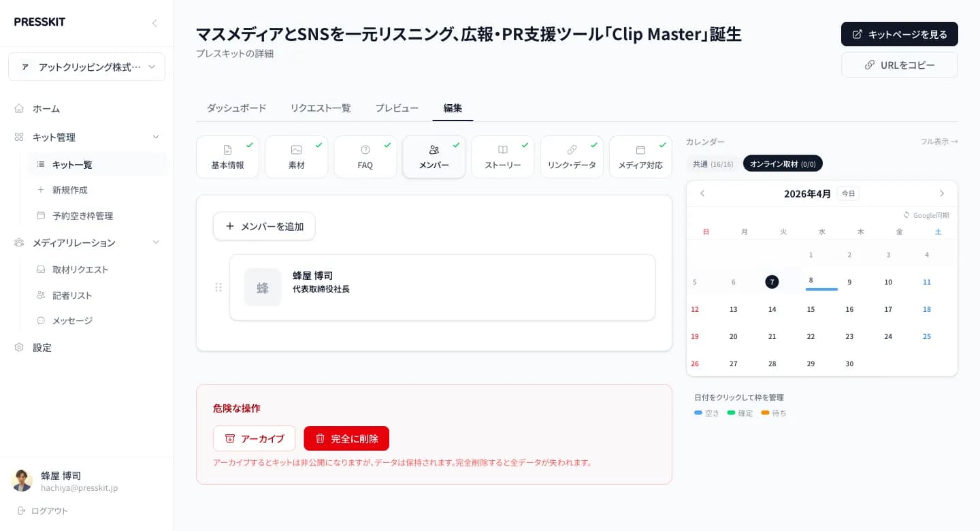Select April 30 on the calendar
The image size is (980, 531).
tap(849, 364)
